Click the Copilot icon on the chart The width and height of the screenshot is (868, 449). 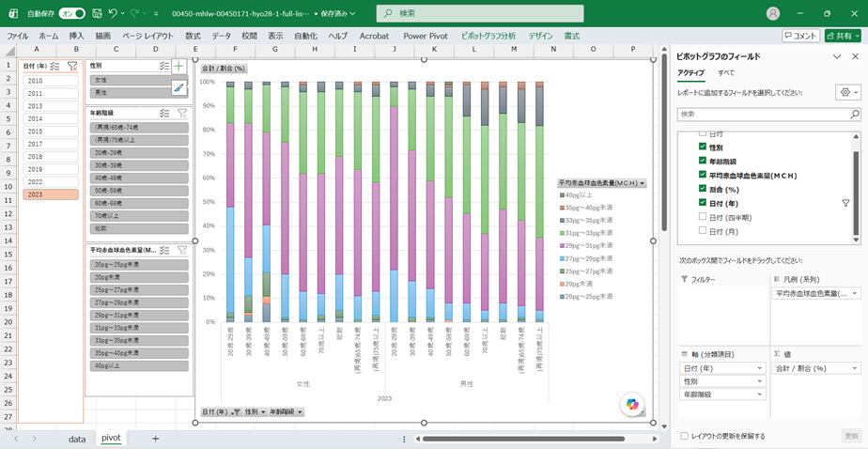(632, 405)
